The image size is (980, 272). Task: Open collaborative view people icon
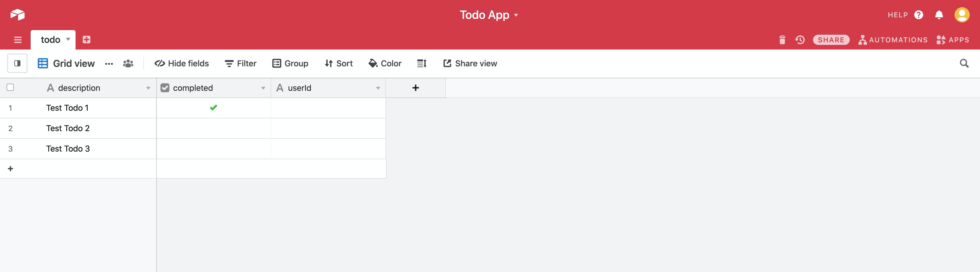(128, 64)
